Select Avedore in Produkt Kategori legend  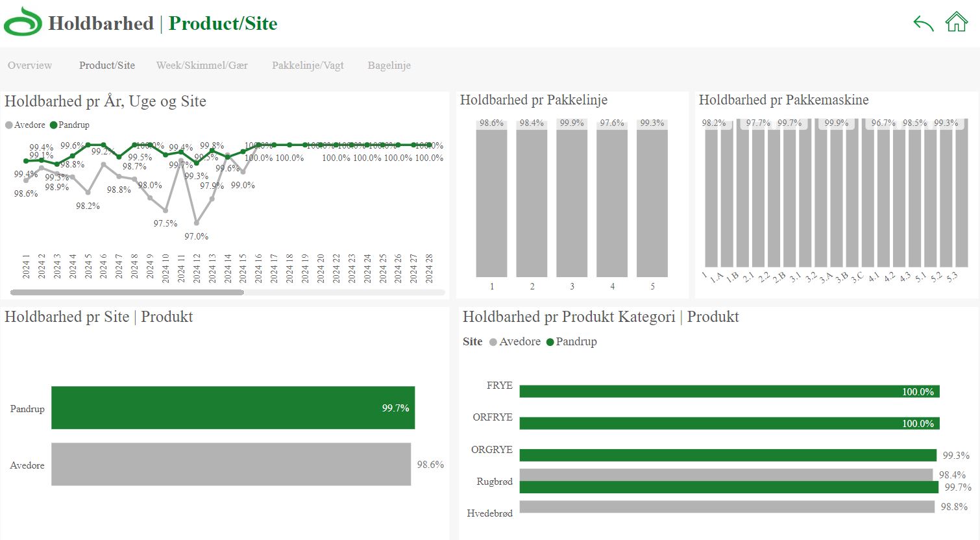493,342
